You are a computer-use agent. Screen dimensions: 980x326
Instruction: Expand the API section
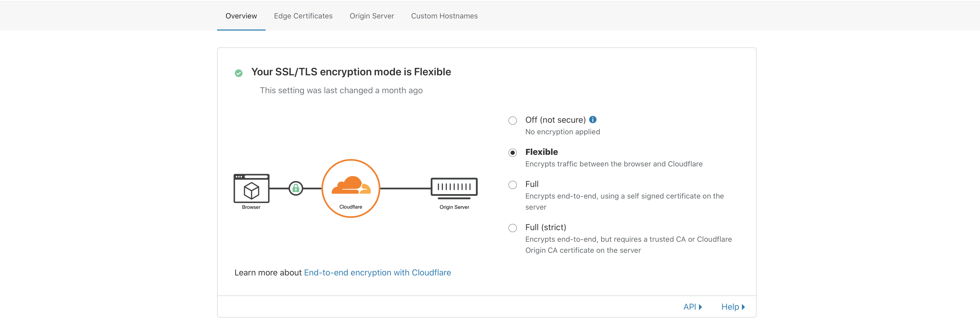pos(692,307)
